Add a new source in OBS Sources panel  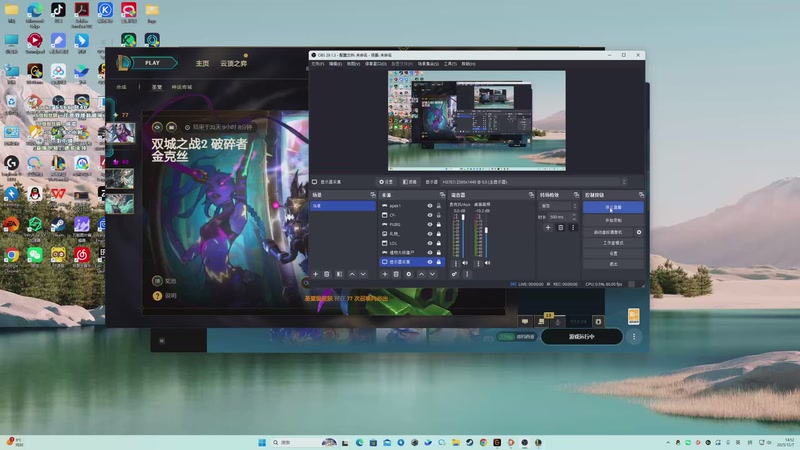tap(385, 274)
